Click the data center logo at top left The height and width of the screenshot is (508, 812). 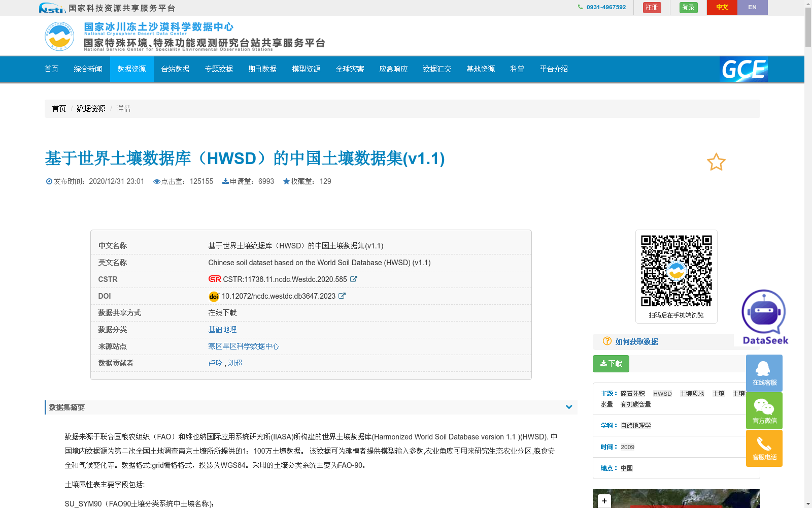[x=59, y=36]
